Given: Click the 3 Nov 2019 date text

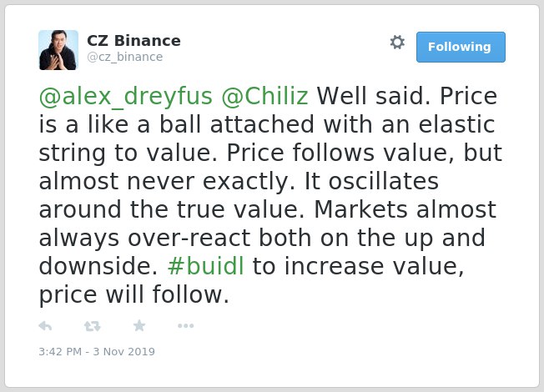Looking at the screenshot, I should click(x=123, y=351).
